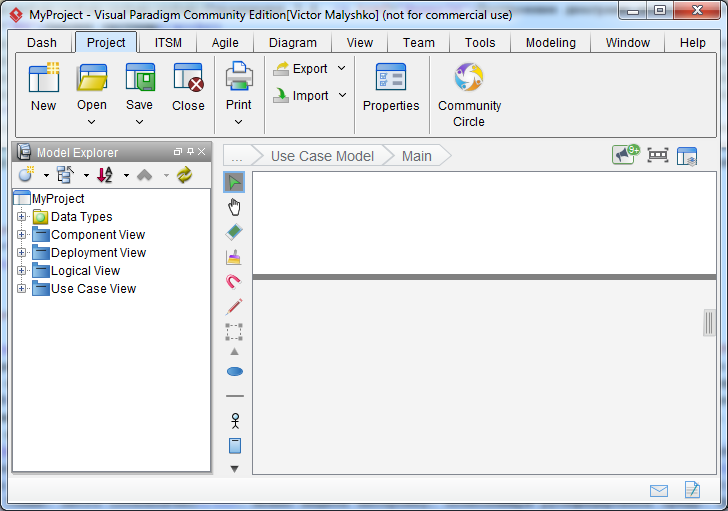This screenshot has height=511, width=728.
Task: Open the Modeling tab
Action: coord(551,43)
